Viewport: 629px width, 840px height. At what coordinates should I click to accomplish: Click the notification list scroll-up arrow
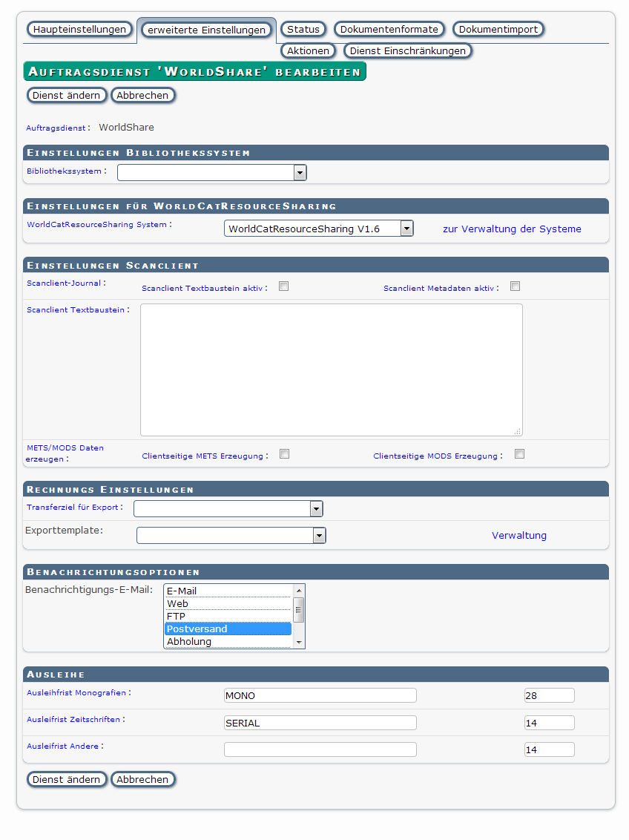click(x=299, y=591)
